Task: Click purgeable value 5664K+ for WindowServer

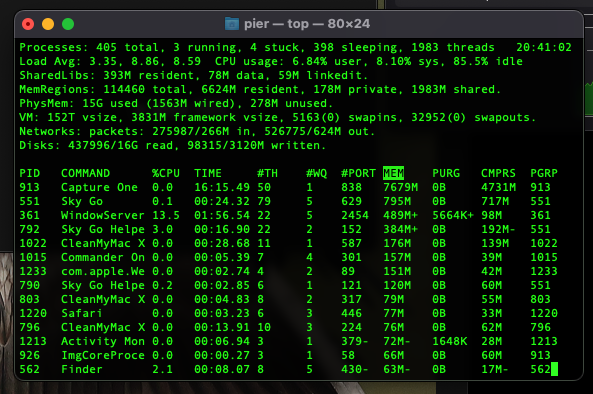Action: coord(453,215)
